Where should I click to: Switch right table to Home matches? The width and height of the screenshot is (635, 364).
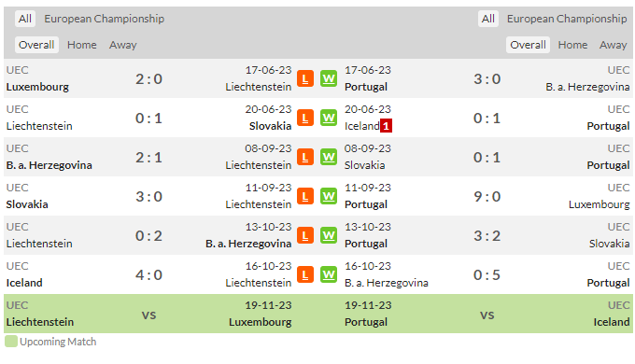click(572, 45)
